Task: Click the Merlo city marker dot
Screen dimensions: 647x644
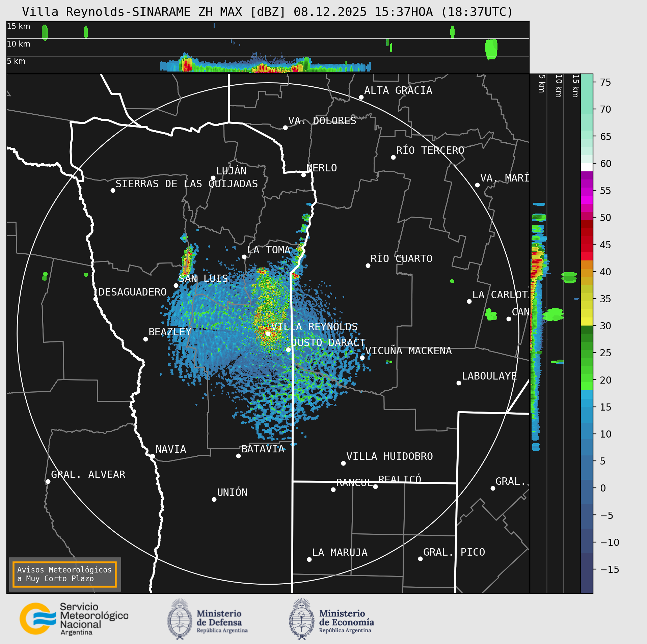Action: 303,175
